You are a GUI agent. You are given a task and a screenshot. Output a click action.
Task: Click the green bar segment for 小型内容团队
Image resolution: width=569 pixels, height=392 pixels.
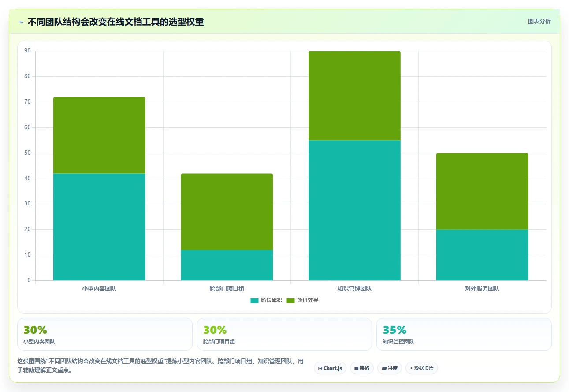coord(99,135)
